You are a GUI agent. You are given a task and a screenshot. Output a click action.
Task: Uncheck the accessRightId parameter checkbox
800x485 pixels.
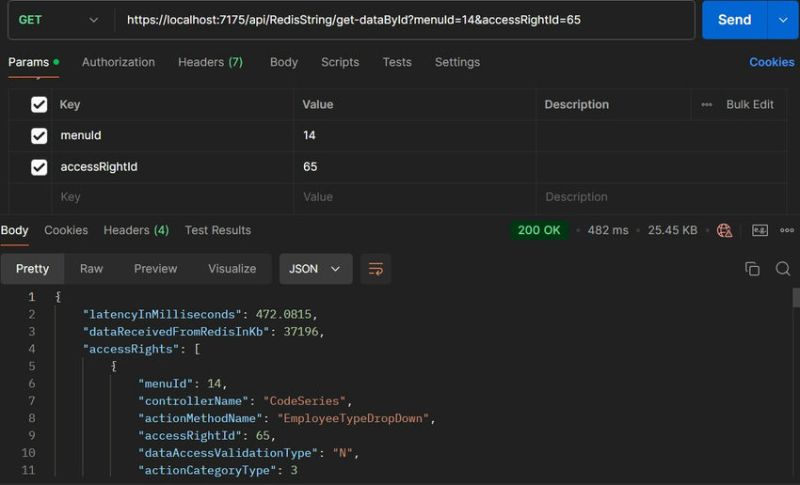click(39, 167)
